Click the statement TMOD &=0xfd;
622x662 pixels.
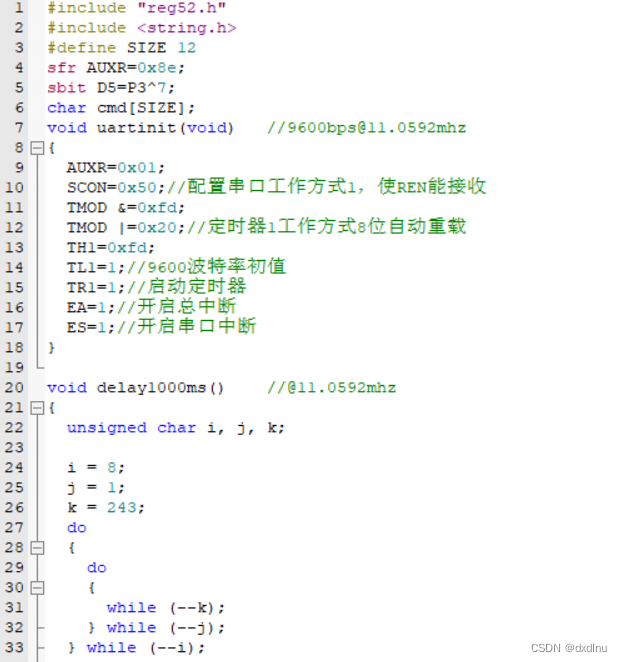click(126, 208)
